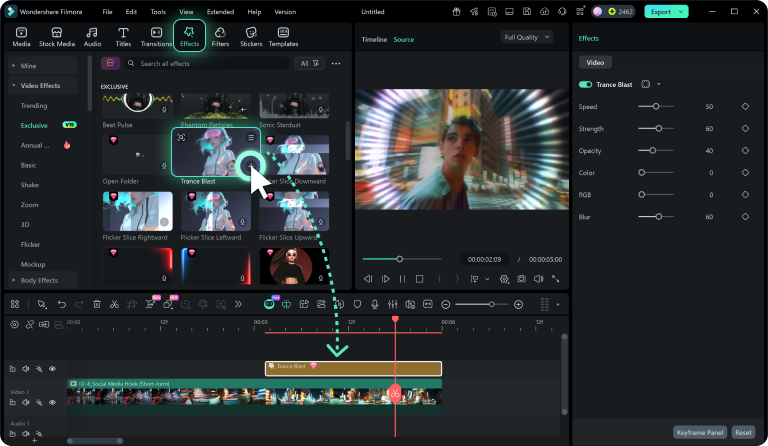Expand the Body Effects category
The height and width of the screenshot is (446, 768).
pyautogui.click(x=13, y=280)
